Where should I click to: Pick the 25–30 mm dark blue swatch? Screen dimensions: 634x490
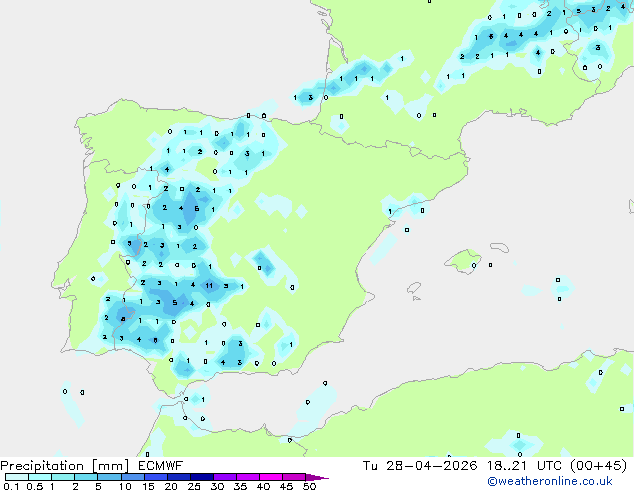(201, 477)
